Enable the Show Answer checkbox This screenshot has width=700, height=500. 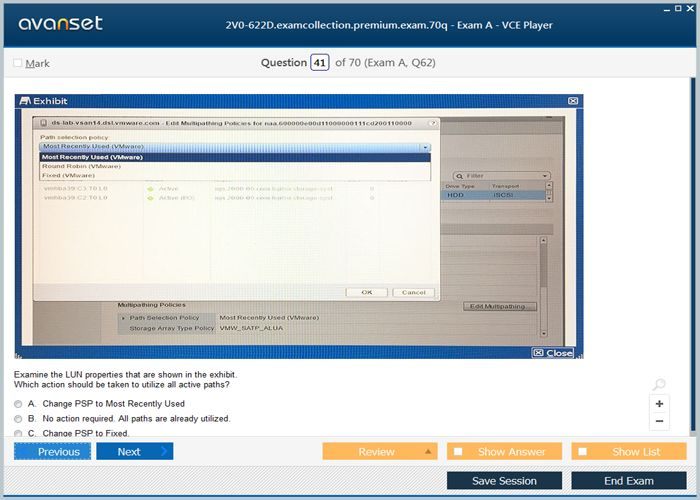458,452
